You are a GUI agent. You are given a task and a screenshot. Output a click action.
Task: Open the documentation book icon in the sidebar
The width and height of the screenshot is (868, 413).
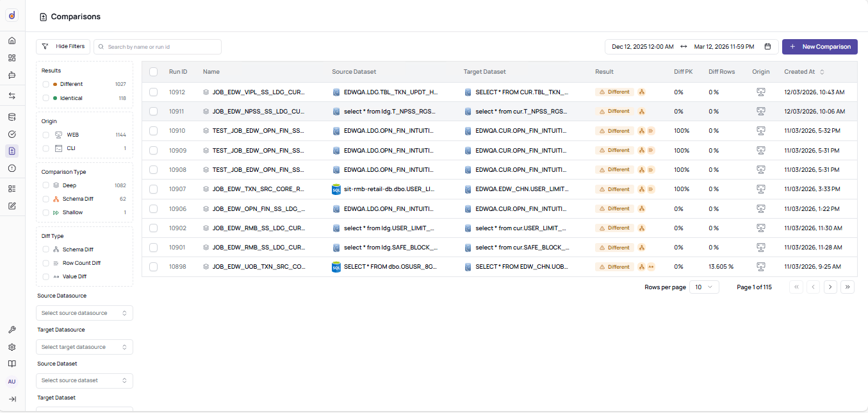click(x=12, y=364)
